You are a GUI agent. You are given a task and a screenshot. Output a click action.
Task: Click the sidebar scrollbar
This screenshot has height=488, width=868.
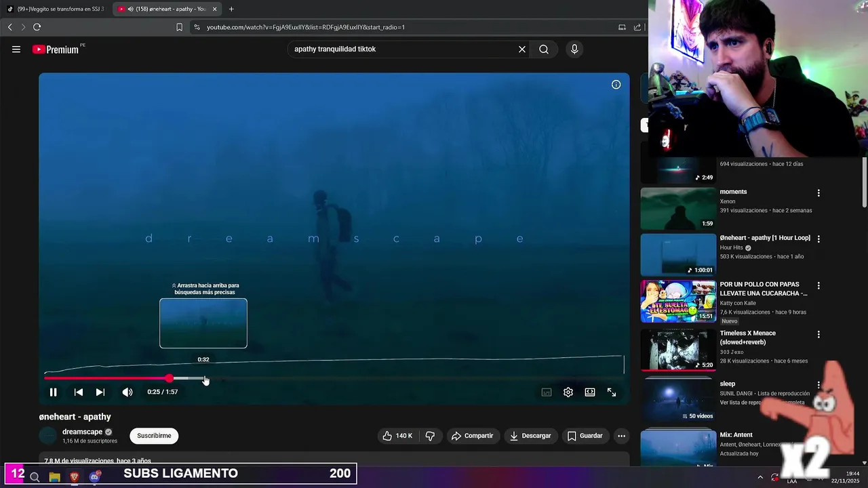864,183
